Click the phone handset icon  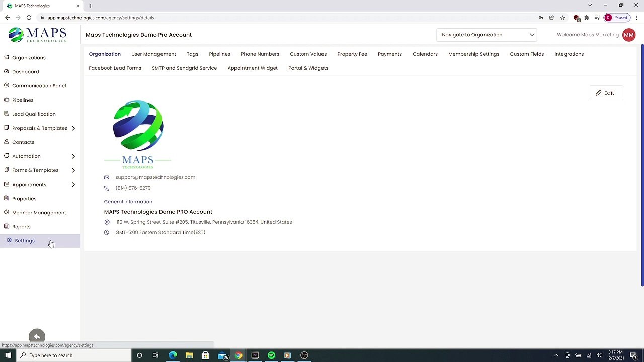(107, 188)
